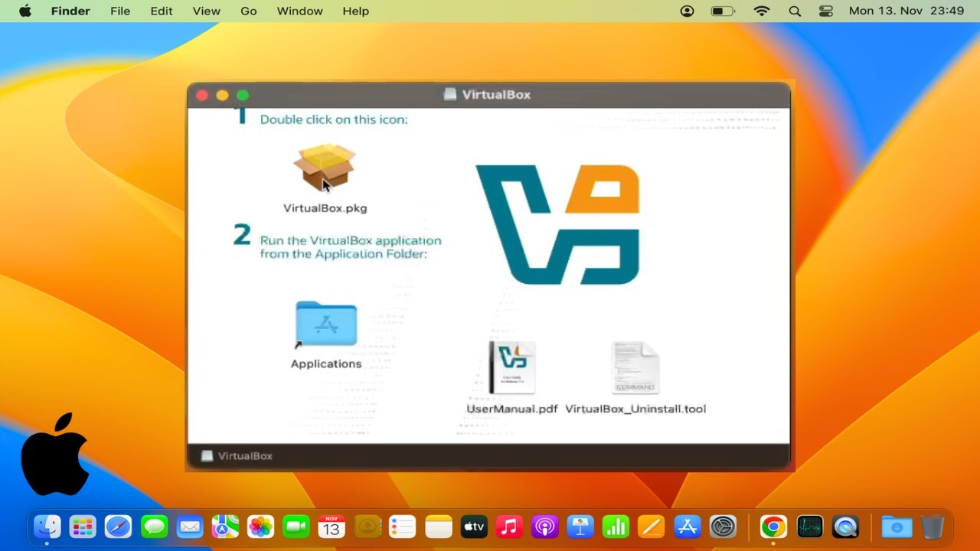
Task: Open the App Store in the Dock
Action: 687,527
